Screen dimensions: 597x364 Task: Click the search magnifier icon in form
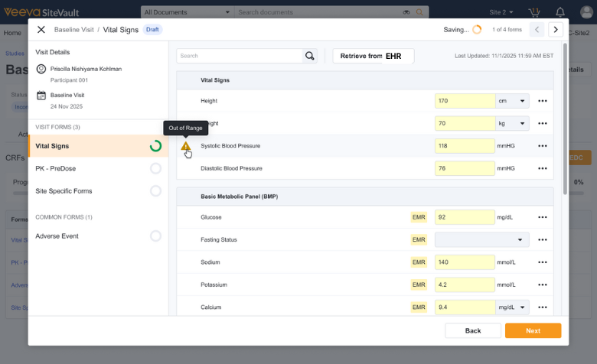[x=309, y=56]
